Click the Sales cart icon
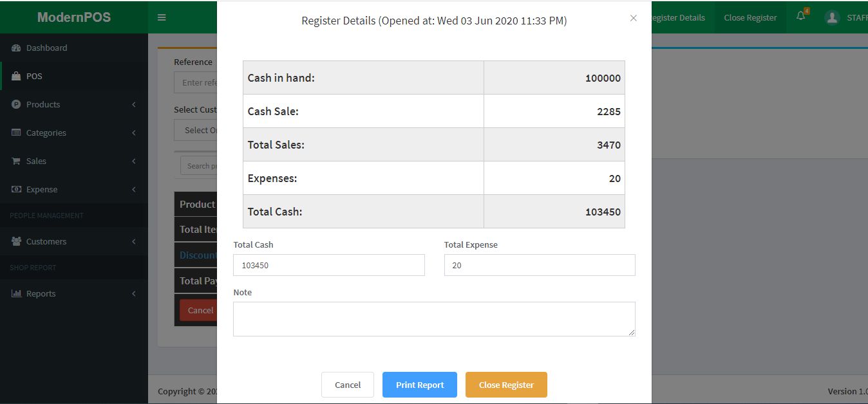Viewport: 868px width, 404px height. (x=16, y=161)
